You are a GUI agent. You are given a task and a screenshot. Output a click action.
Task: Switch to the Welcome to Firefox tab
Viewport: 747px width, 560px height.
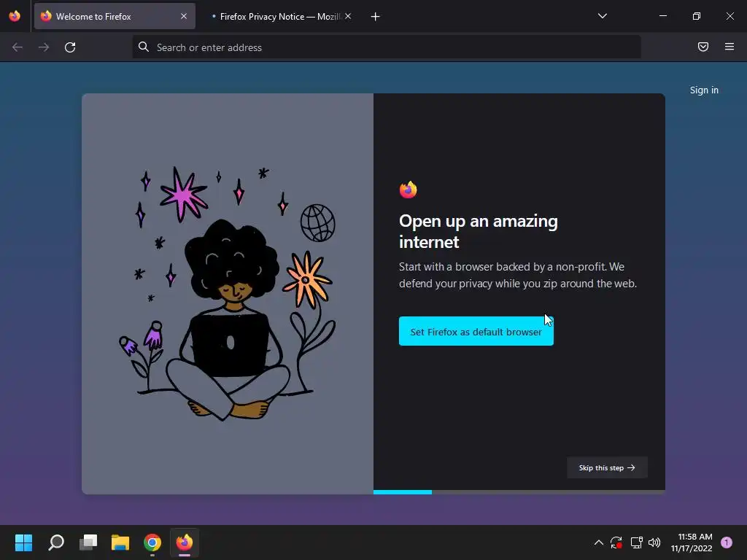(115, 16)
